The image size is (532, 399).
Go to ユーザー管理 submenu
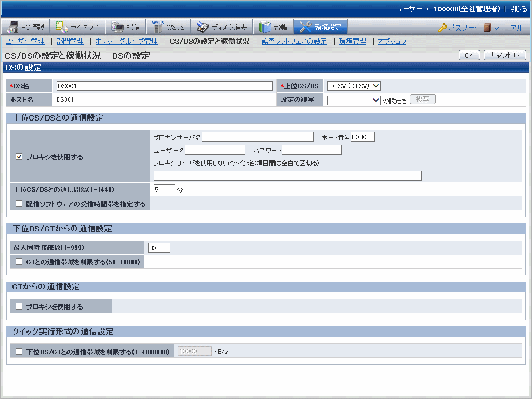click(25, 41)
